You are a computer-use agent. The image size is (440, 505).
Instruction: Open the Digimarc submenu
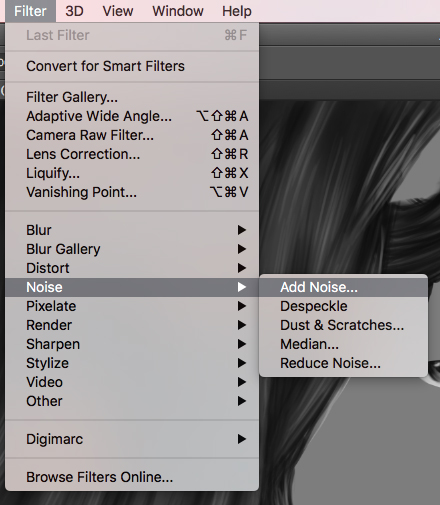pyautogui.click(x=132, y=439)
